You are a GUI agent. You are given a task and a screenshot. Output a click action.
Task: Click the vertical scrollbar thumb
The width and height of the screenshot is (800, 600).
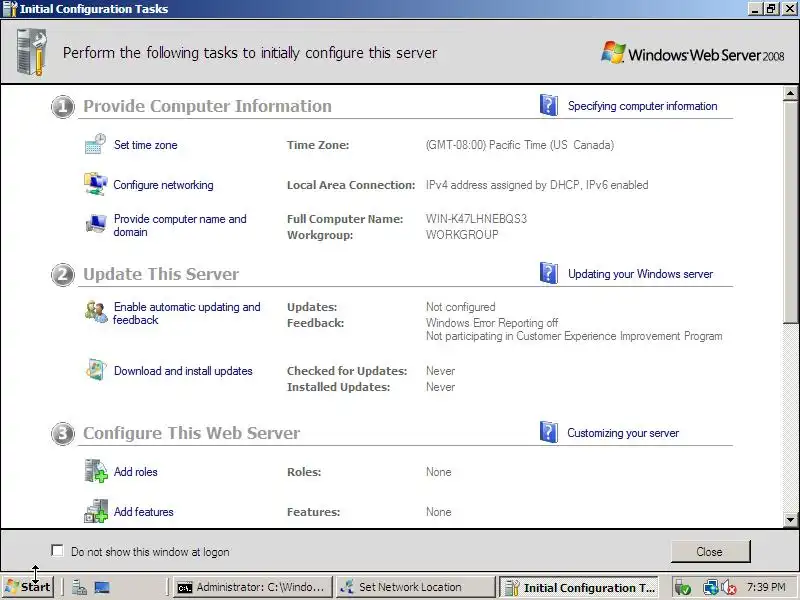[x=790, y=211]
